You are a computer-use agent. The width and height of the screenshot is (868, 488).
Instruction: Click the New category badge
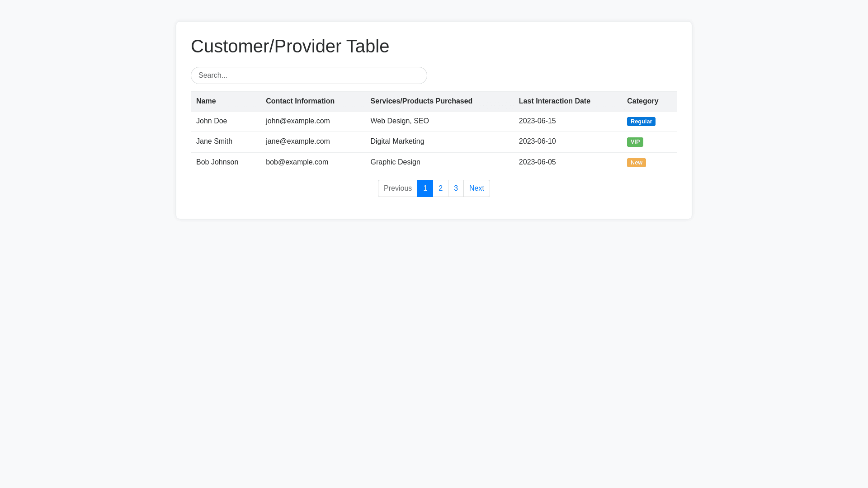click(636, 163)
